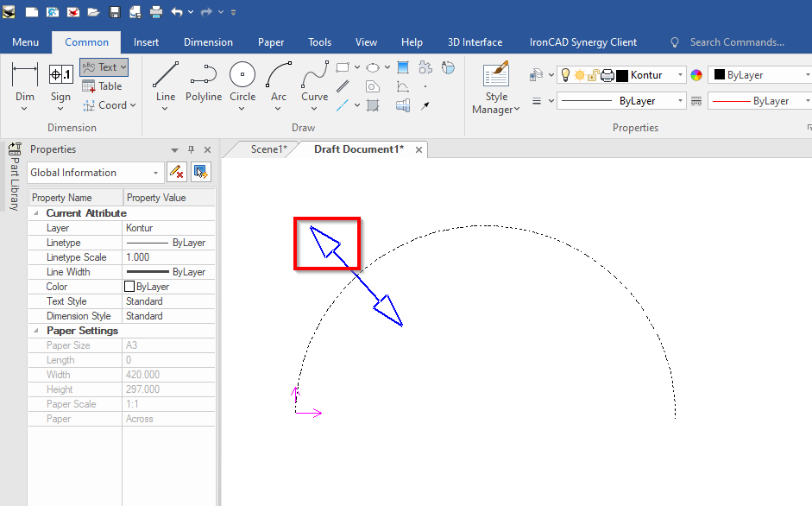Click the layer manager icon beside Kontur
Screen dimensions: 812x506
click(x=536, y=75)
